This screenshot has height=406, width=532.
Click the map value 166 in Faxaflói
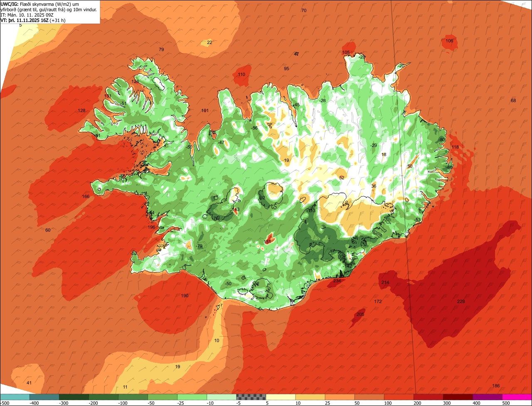[x=86, y=196]
